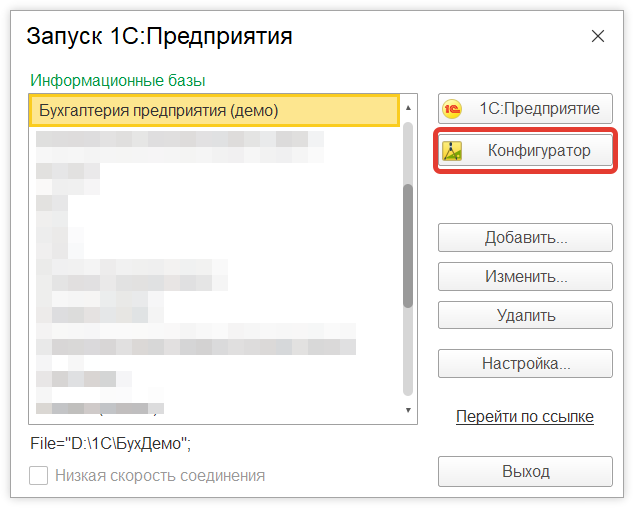Screen dimensions: 633x508
Task: Click the list scroll up arrow
Action: tap(408, 105)
